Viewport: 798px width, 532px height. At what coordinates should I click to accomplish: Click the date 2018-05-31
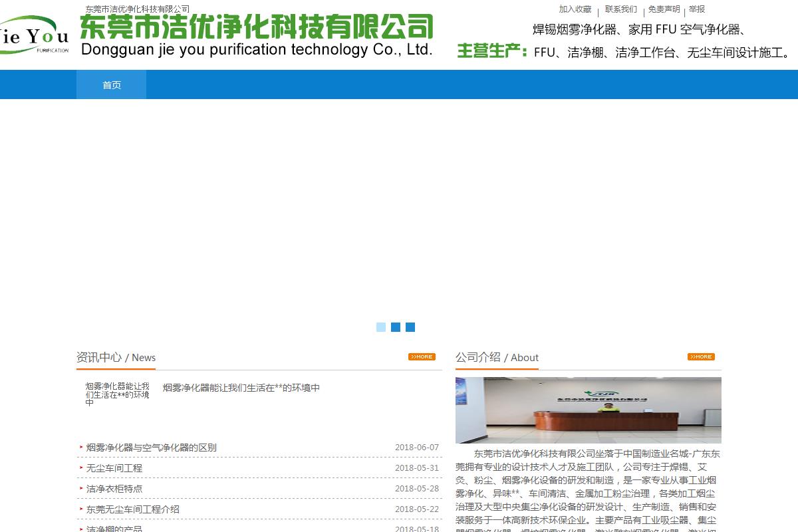pos(417,468)
